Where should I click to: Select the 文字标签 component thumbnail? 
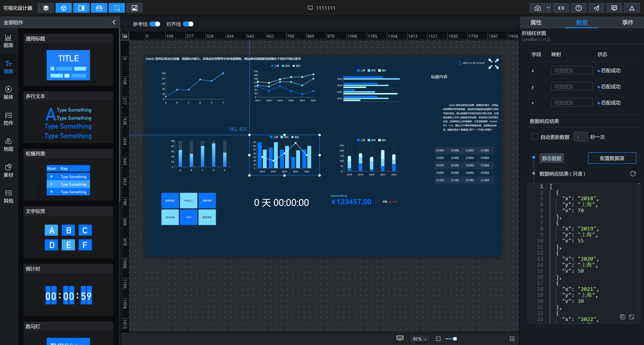click(x=68, y=237)
